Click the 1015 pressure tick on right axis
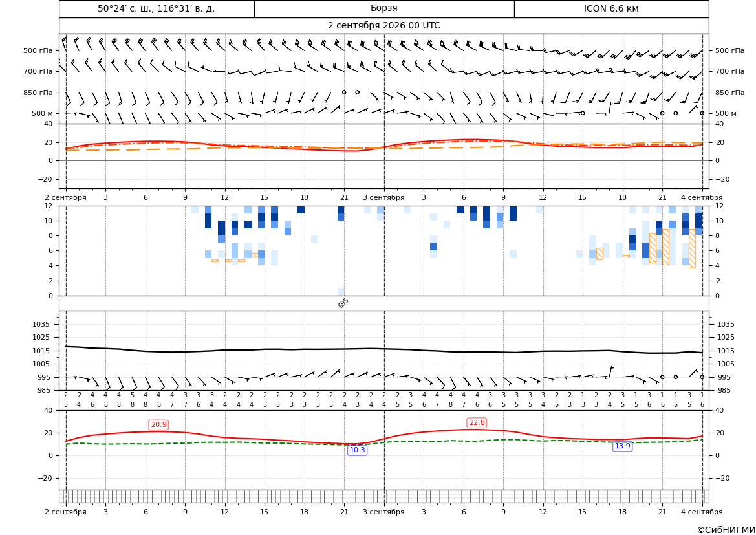 726,351
